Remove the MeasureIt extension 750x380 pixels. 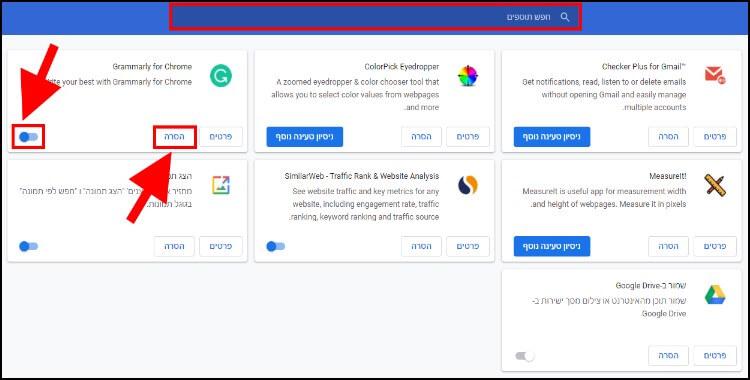(668, 246)
